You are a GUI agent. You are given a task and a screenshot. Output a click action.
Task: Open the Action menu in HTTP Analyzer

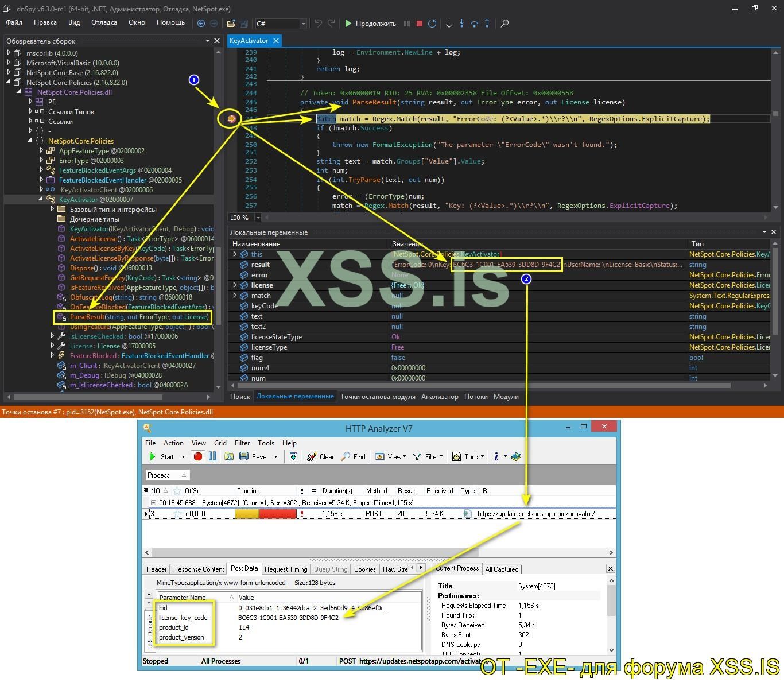click(x=173, y=443)
